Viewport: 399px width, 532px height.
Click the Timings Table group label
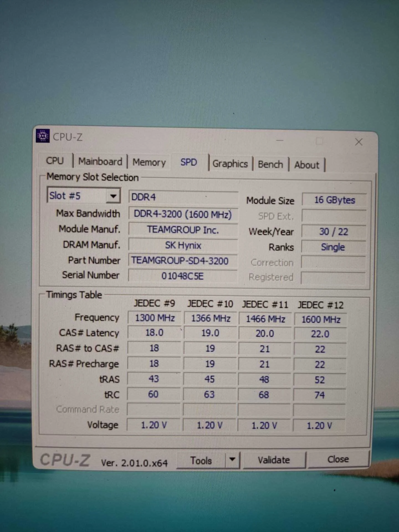coord(74,295)
